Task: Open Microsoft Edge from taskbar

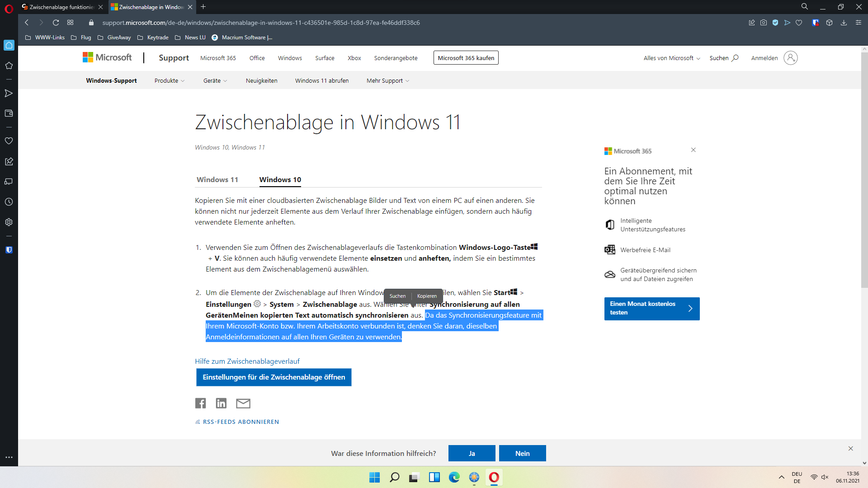Action: [x=454, y=477]
